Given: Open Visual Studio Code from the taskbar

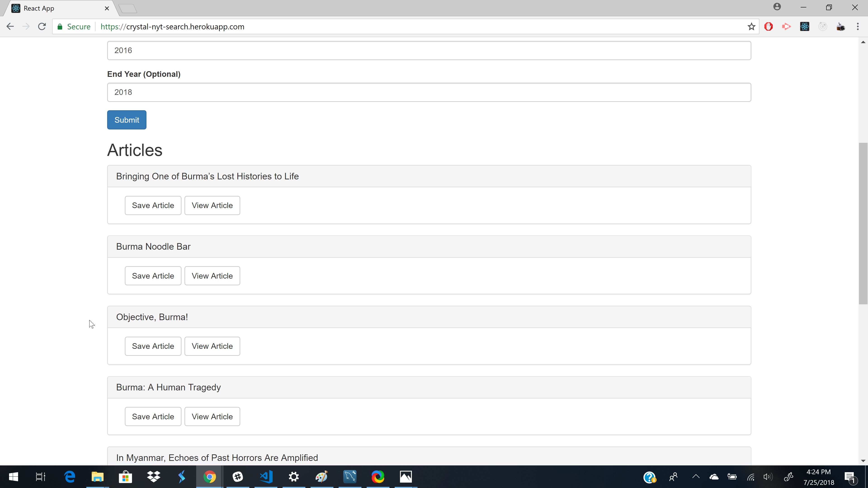Looking at the screenshot, I should (x=266, y=476).
